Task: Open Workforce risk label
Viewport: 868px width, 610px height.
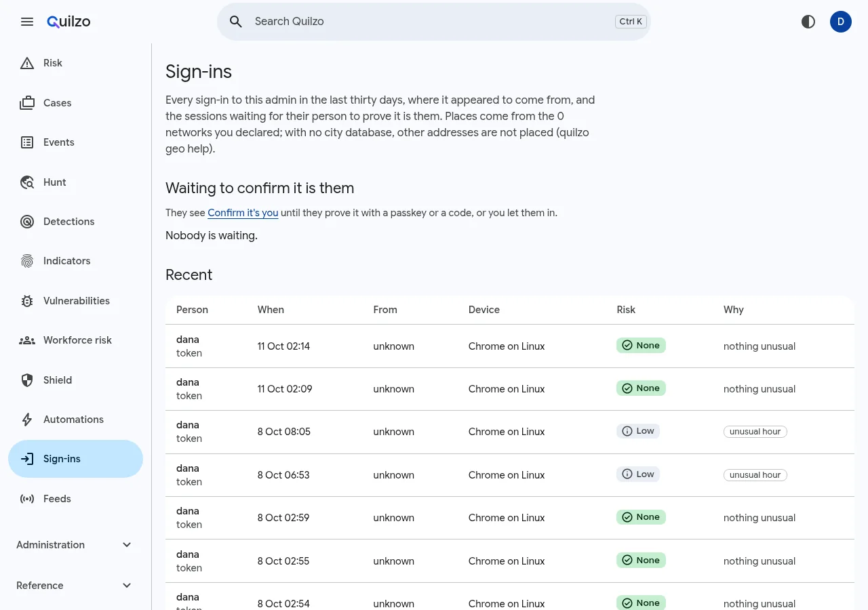Action: 78,340
